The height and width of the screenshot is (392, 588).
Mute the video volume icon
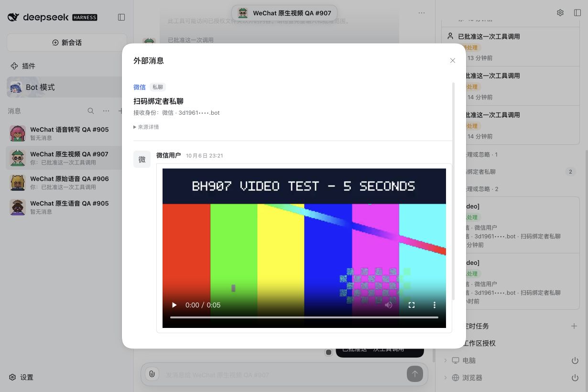389,305
